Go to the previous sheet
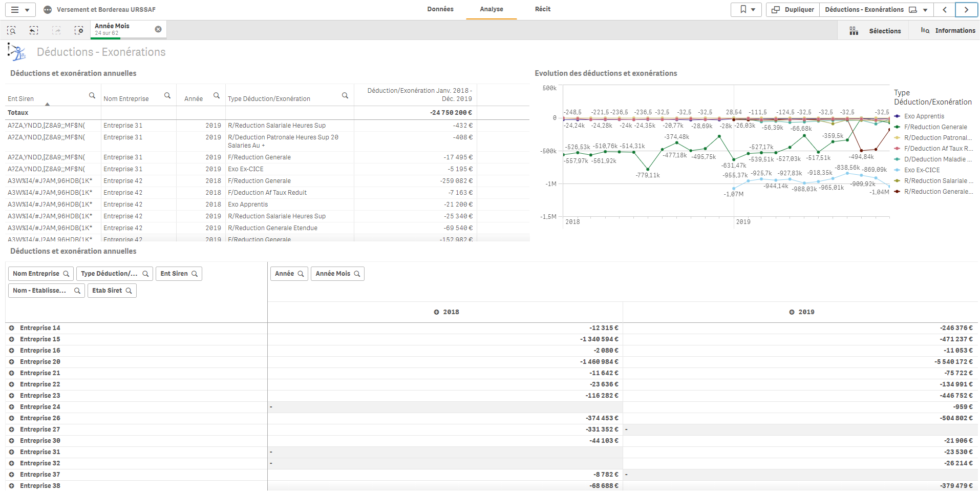Viewport: 980px width, 491px height. tap(945, 10)
